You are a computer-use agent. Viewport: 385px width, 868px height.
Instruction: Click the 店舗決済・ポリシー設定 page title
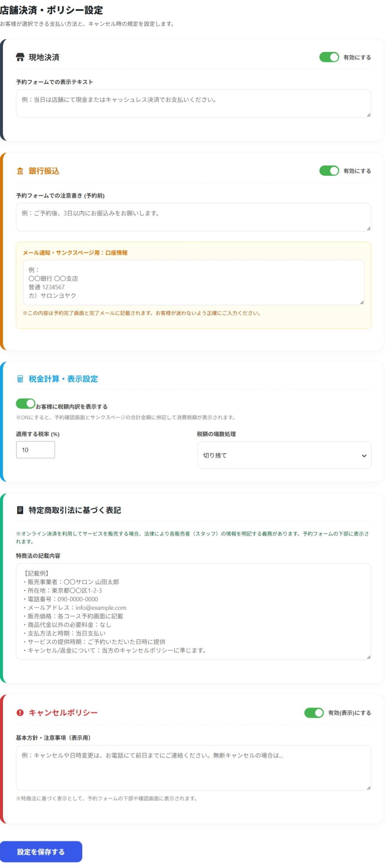coord(51,10)
